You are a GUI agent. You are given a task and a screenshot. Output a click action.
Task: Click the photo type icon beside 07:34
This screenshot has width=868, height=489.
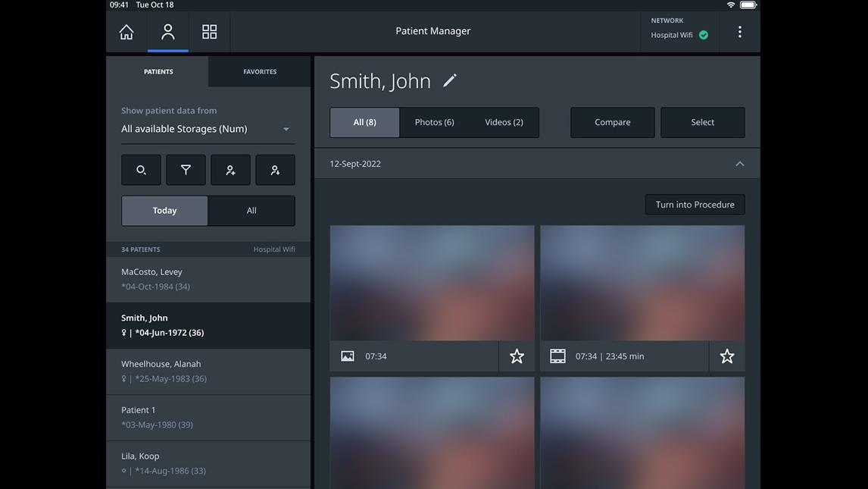(348, 356)
